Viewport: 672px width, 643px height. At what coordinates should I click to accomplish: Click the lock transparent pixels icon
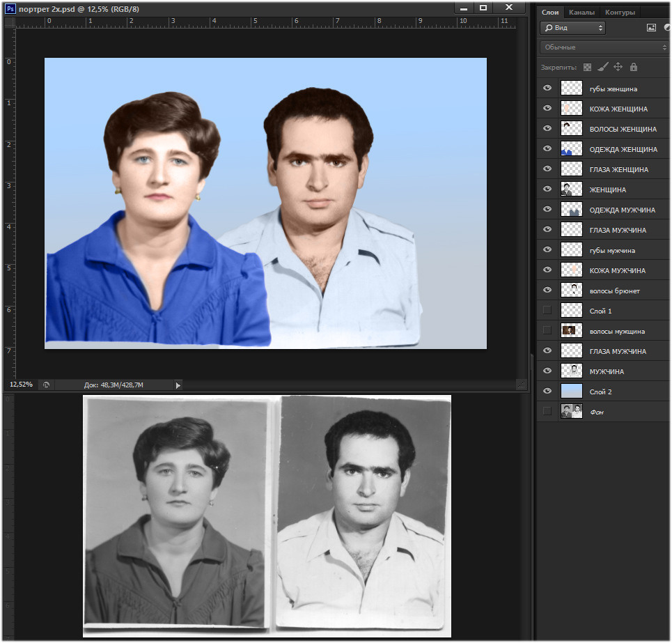coord(587,68)
